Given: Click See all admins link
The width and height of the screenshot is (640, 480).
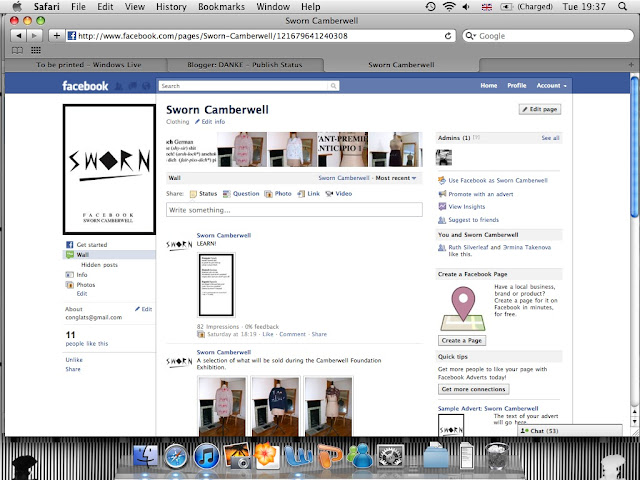Looking at the screenshot, I should (x=550, y=138).
